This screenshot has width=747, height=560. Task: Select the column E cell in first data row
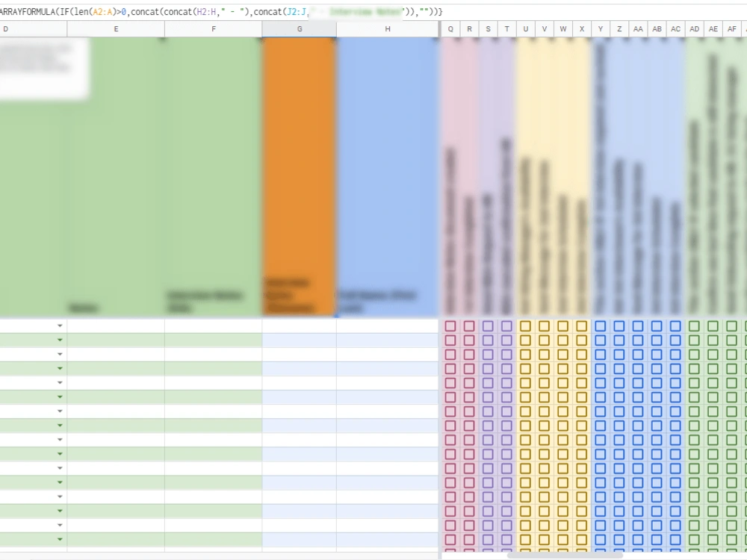(116, 326)
